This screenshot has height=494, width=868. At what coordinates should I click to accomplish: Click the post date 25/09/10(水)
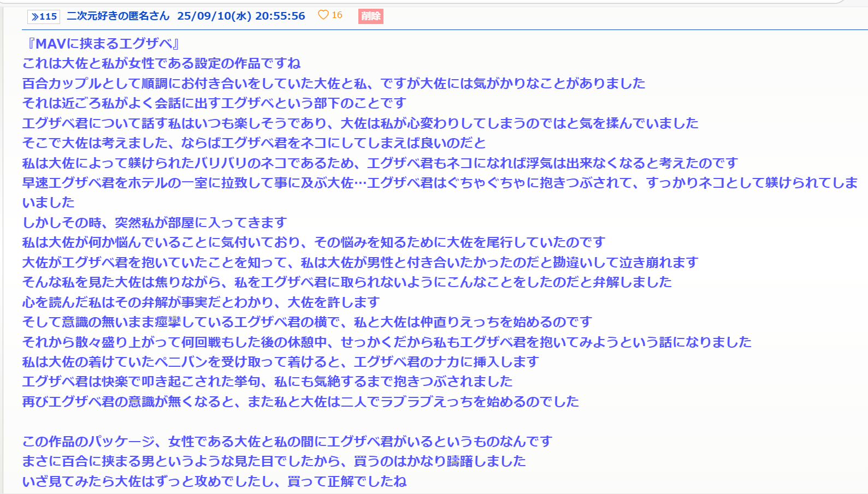pos(214,16)
